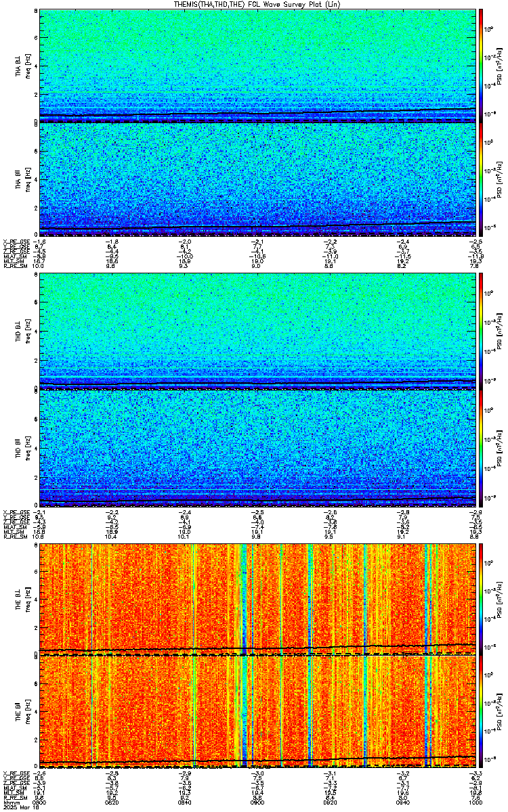
Task: Click the black cyclotron frequency line in THA B-perpendicular panel
Action: point(257,113)
